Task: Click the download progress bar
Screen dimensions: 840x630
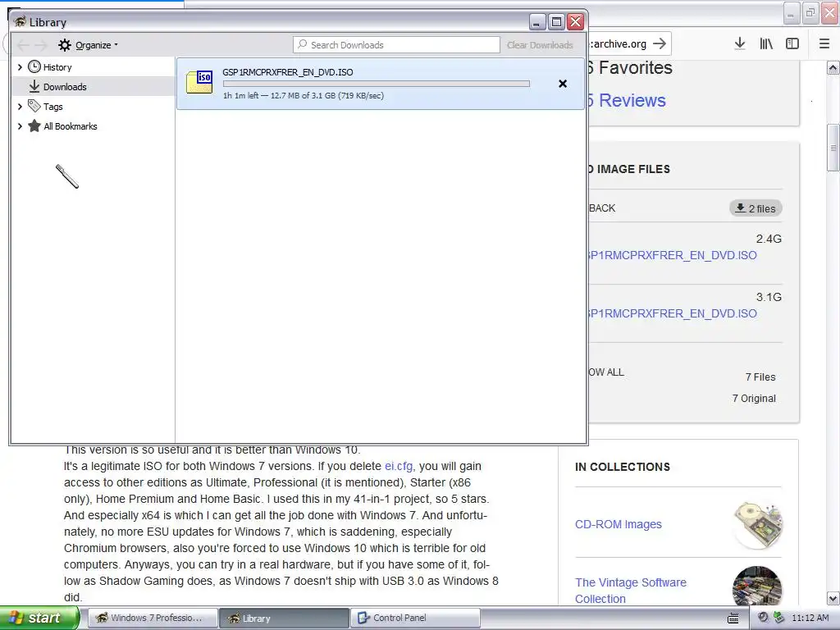Action: [376, 84]
